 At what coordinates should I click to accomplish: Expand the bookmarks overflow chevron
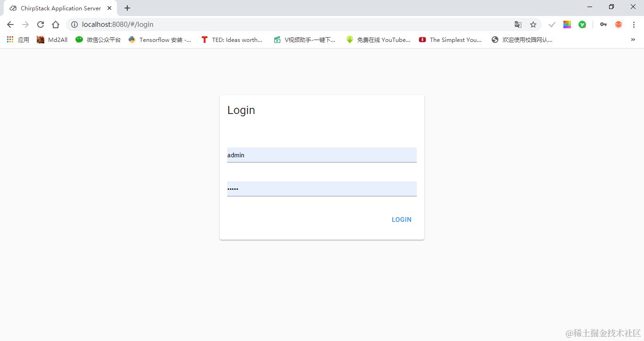[x=633, y=40]
